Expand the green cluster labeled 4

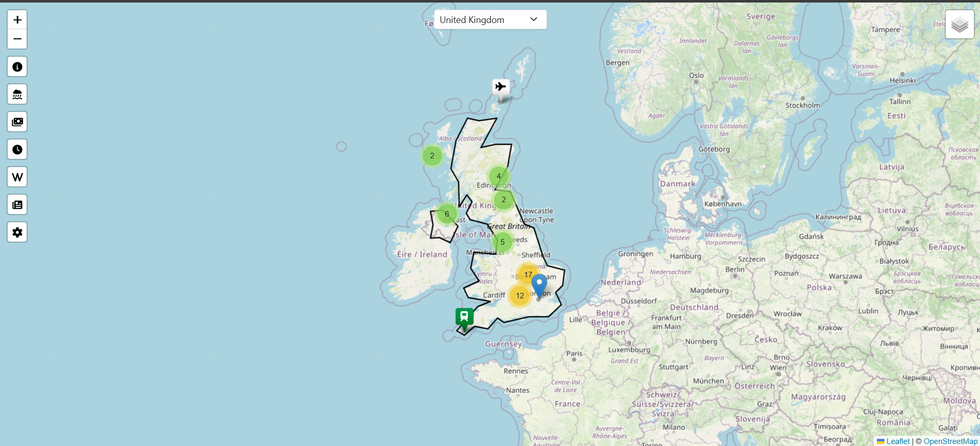(499, 176)
